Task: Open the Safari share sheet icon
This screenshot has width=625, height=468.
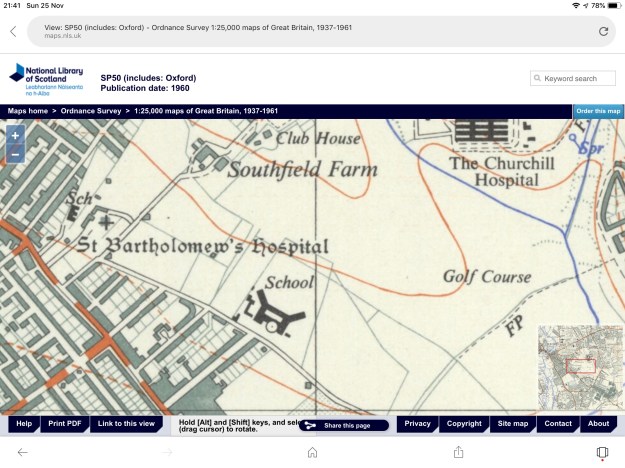Action: coord(457,452)
